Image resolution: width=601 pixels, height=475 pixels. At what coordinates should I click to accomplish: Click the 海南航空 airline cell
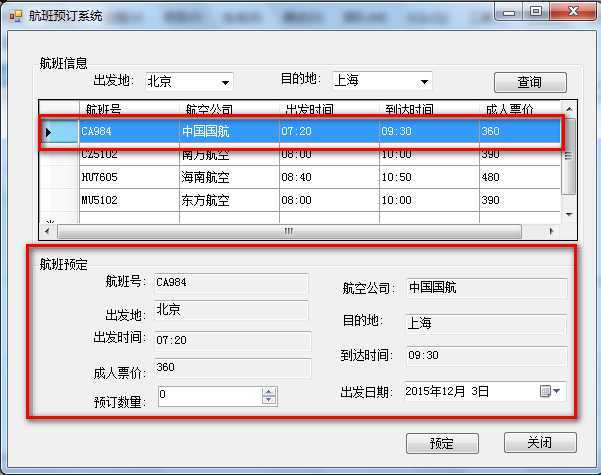coord(229,177)
